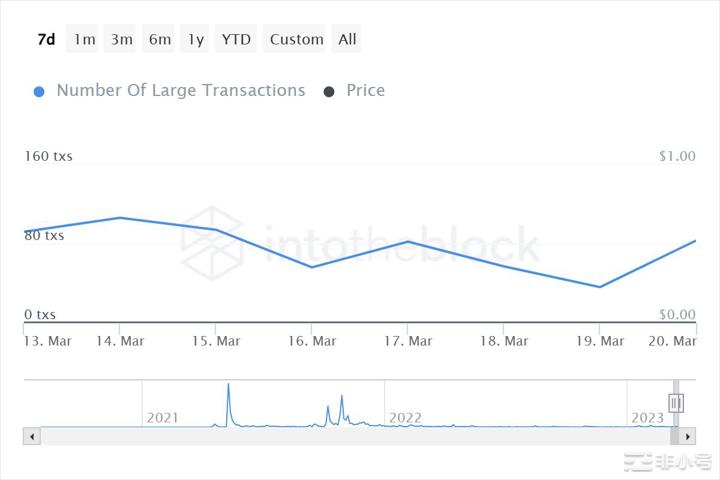Show All time data
720x480 pixels.
(347, 40)
